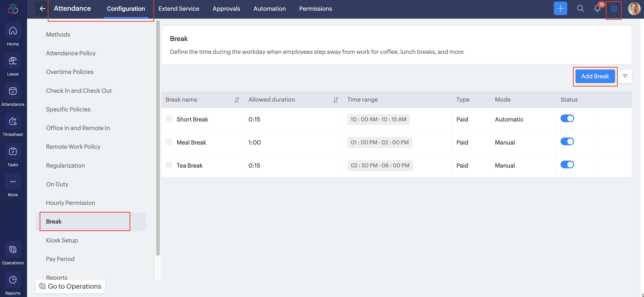Switch to the Approvals tab
Viewport: 644px width, 297px height.
pyautogui.click(x=226, y=9)
